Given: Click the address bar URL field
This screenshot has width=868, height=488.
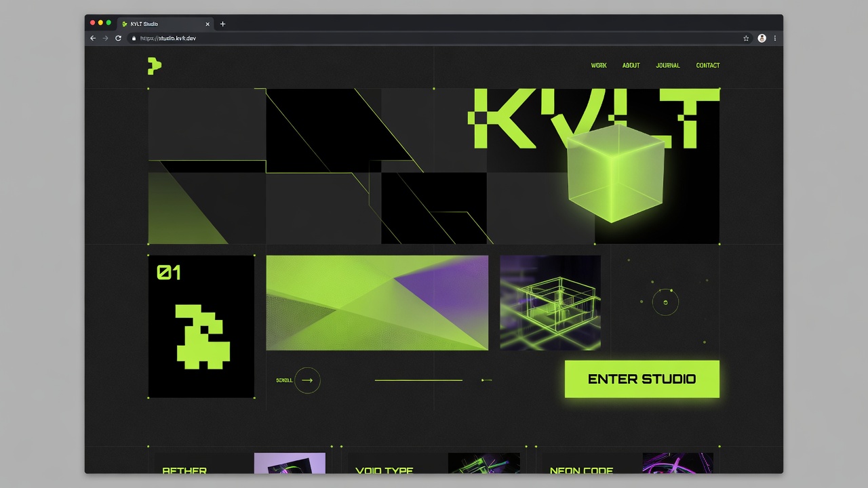Looking at the screenshot, I should 439,39.
